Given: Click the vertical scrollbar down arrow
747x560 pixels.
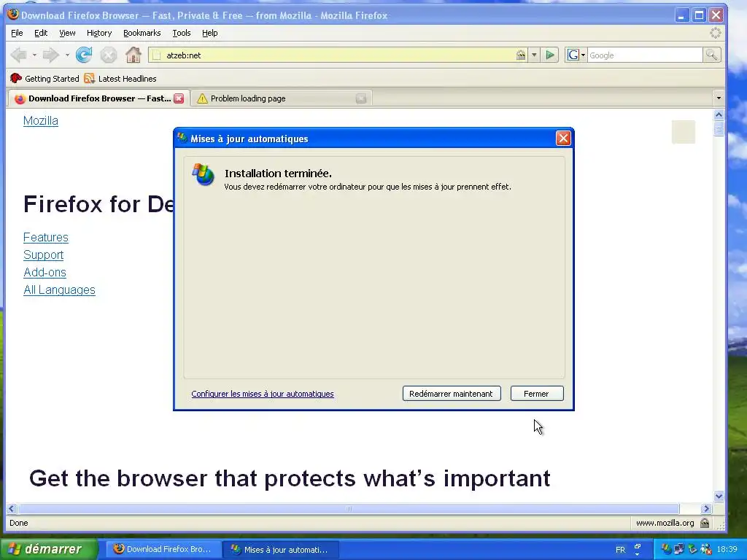Looking at the screenshot, I should (719, 496).
